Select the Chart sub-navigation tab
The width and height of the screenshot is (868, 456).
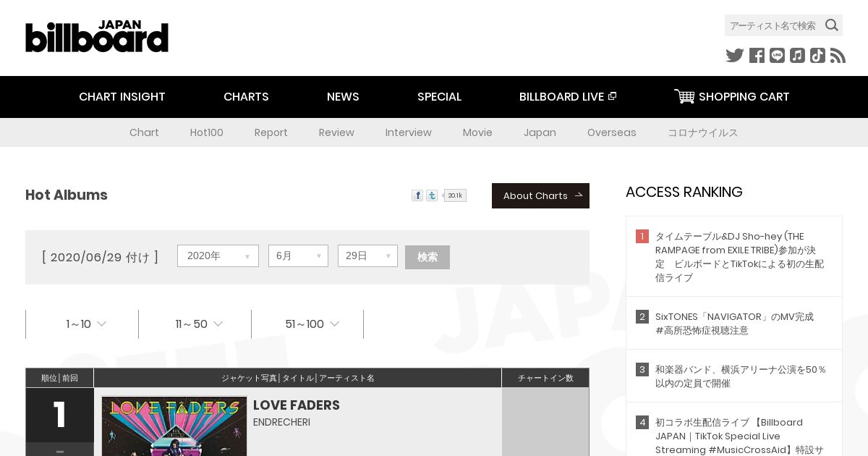pos(144,132)
